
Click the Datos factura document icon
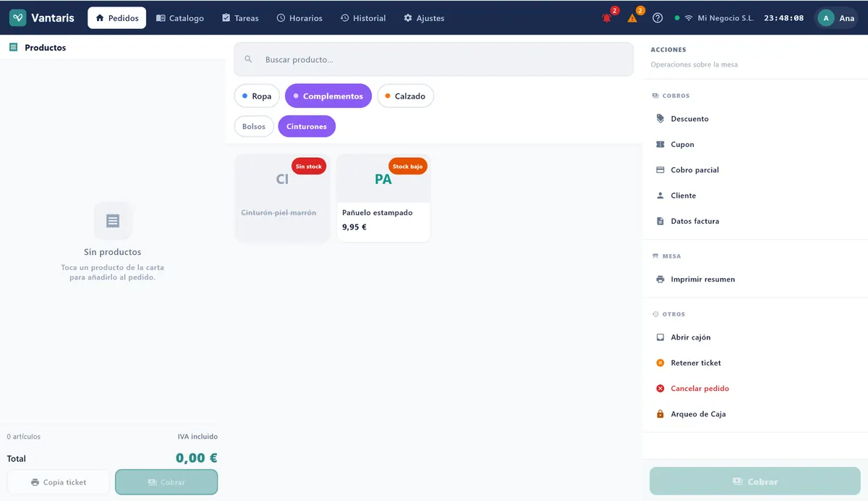[660, 222]
